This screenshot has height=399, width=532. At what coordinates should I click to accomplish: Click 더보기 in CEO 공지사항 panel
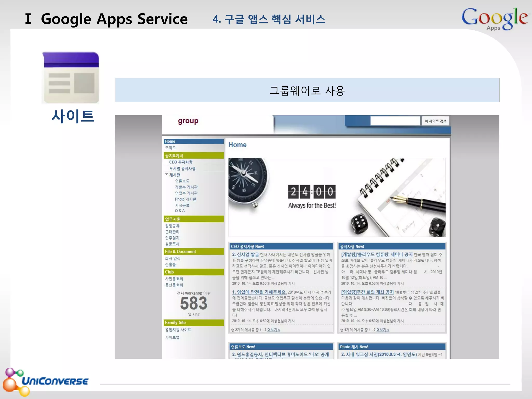[274, 330]
